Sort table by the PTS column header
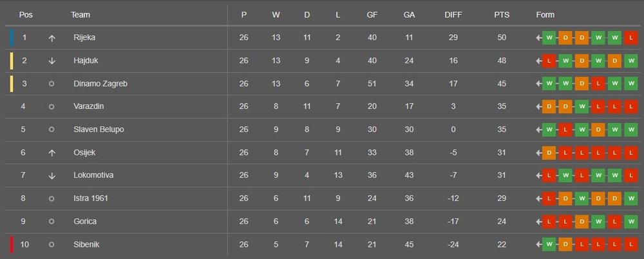Image resolution: width=644 pixels, height=259 pixels. pos(502,15)
